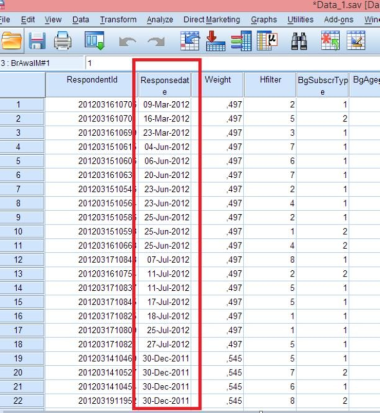Select row number 19 header
Screen dimensions: 380x413
pyautogui.click(x=22, y=358)
